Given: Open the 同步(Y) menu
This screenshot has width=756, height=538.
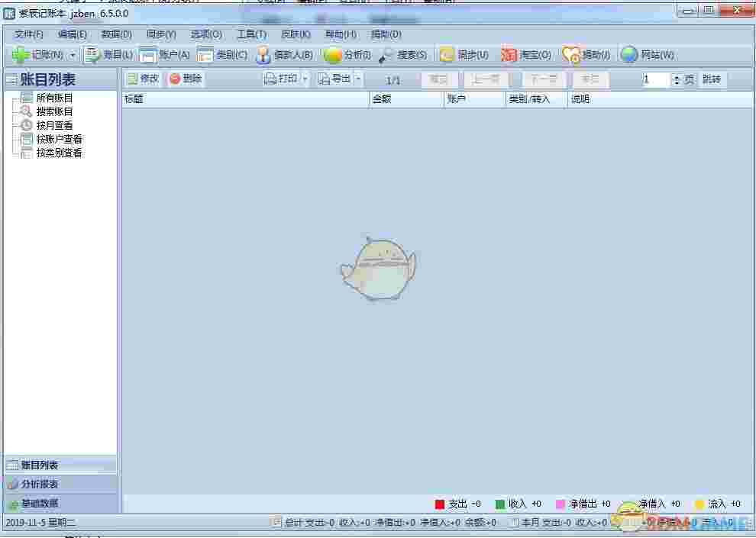Looking at the screenshot, I should 161,34.
